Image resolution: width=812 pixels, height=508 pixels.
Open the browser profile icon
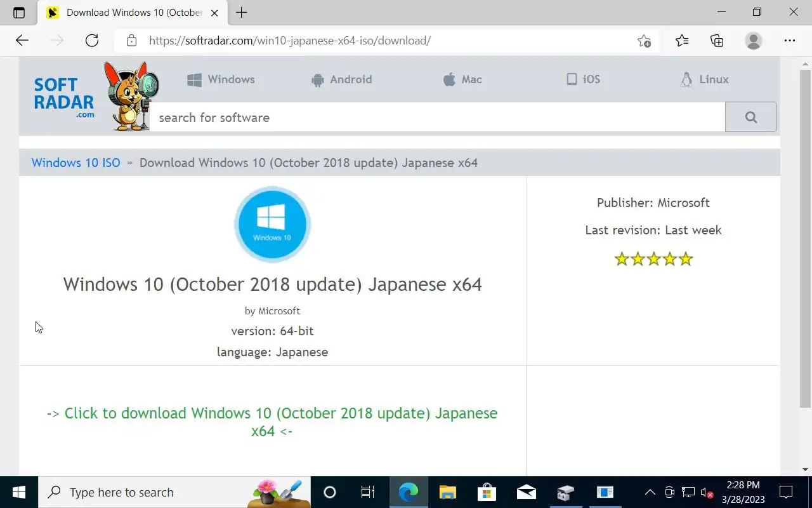(x=754, y=41)
